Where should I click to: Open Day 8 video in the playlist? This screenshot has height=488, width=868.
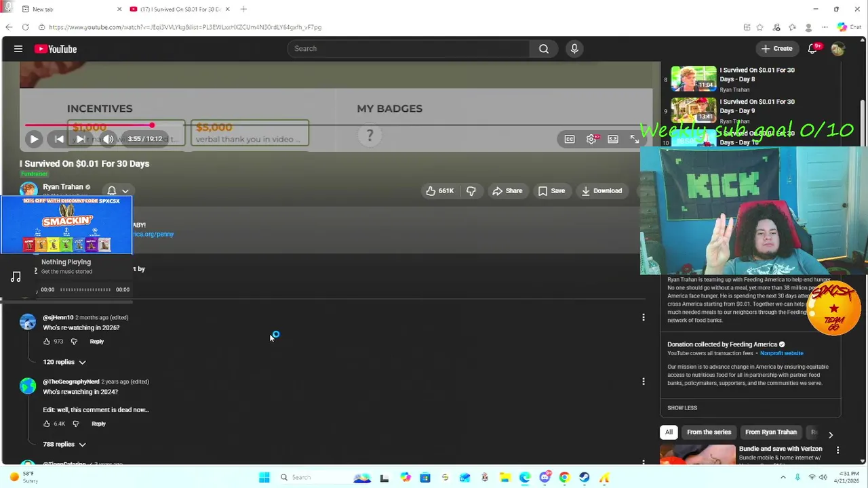point(749,79)
